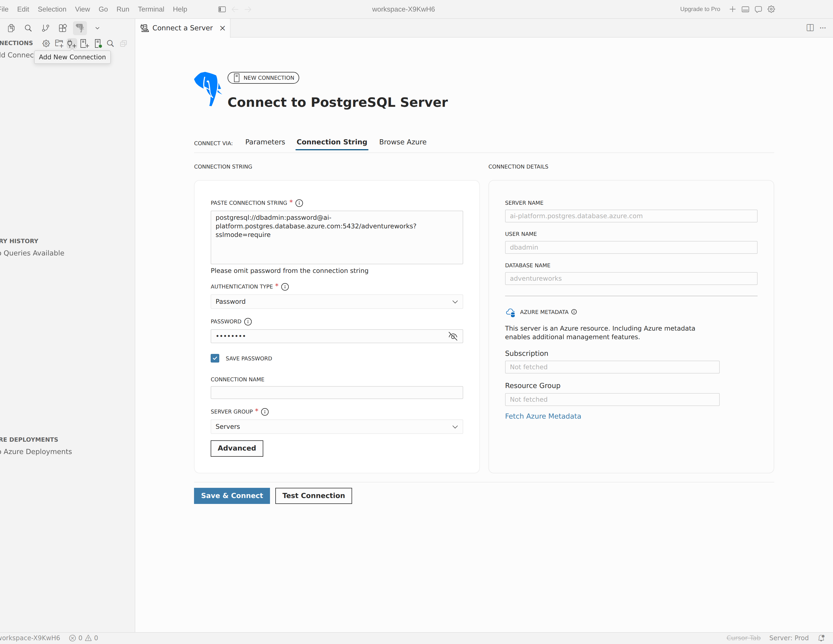Close the Connect a Server tab
833x644 pixels.
pos(223,28)
